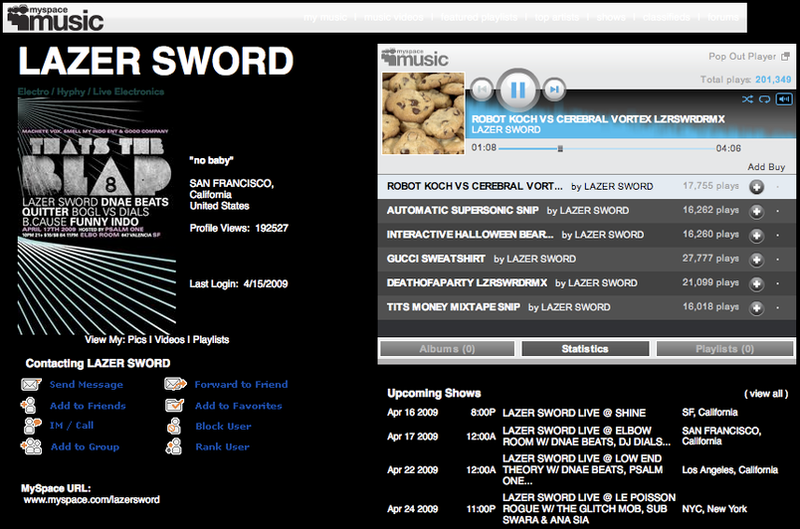This screenshot has height=529, width=800.
Task: View the profile's Pics
Action: point(137,340)
